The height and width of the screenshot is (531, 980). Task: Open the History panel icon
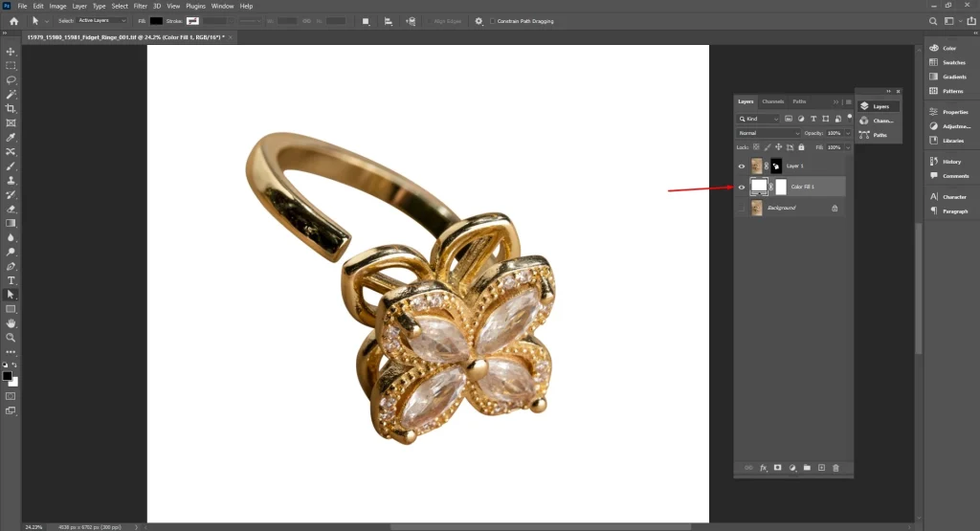point(935,162)
